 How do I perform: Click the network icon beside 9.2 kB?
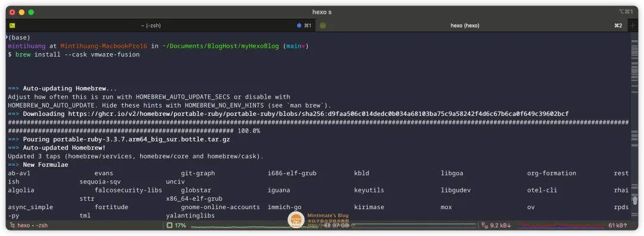485,225
